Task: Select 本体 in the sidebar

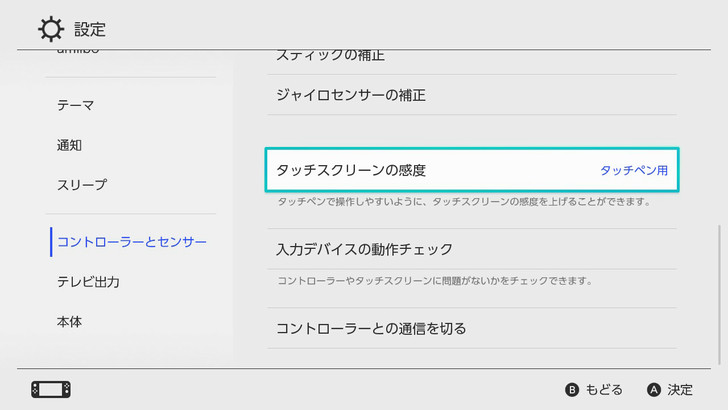Action: (x=69, y=322)
